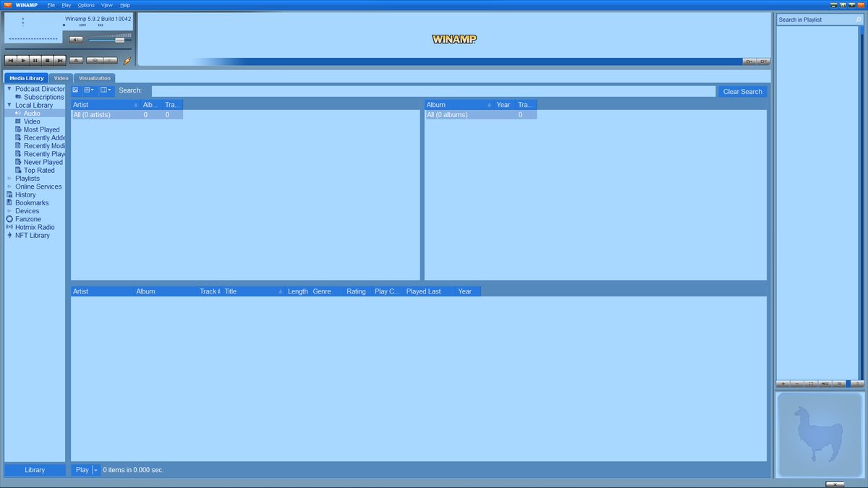This screenshot has height=488, width=868.
Task: Switch to the Media Library tab
Action: 27,78
